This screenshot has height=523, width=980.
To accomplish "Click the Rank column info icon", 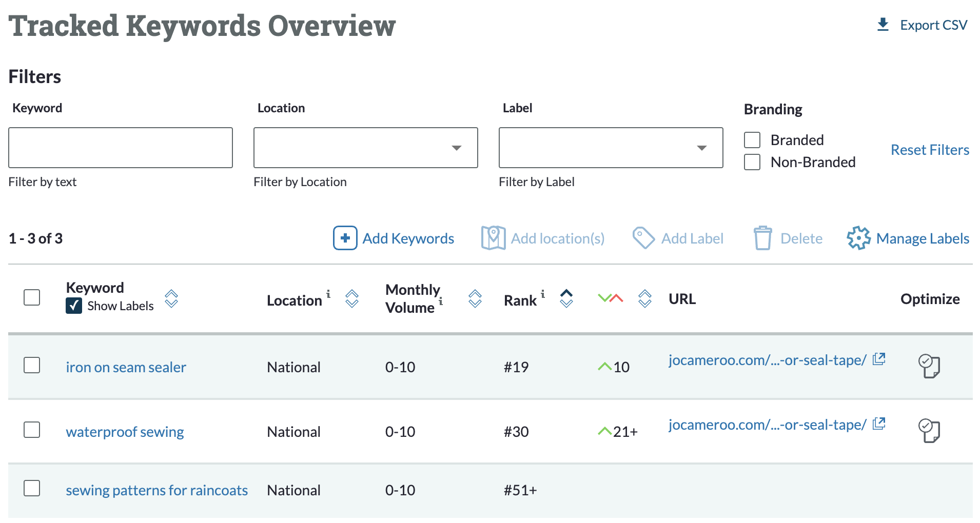I will coord(543,294).
